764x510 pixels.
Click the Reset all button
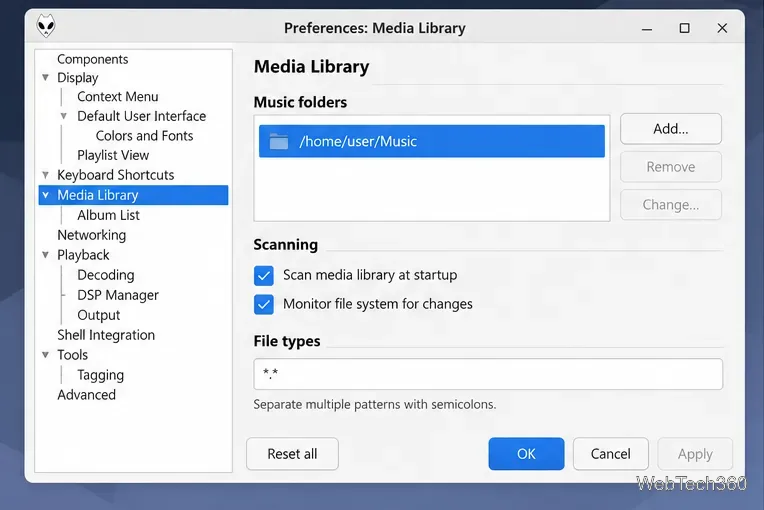tap(292, 453)
